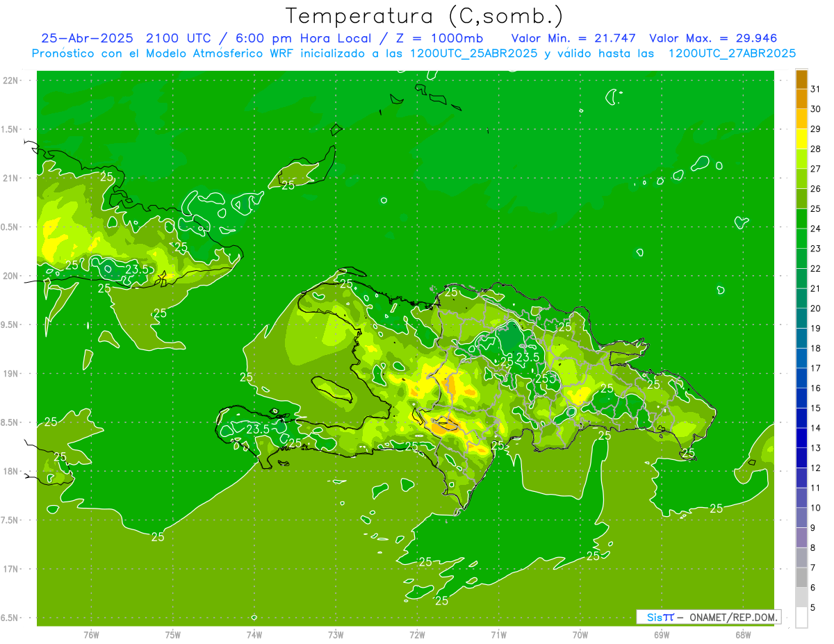This screenshot has height=644, width=834.
Task: Click legend value 24
Action: (815, 229)
